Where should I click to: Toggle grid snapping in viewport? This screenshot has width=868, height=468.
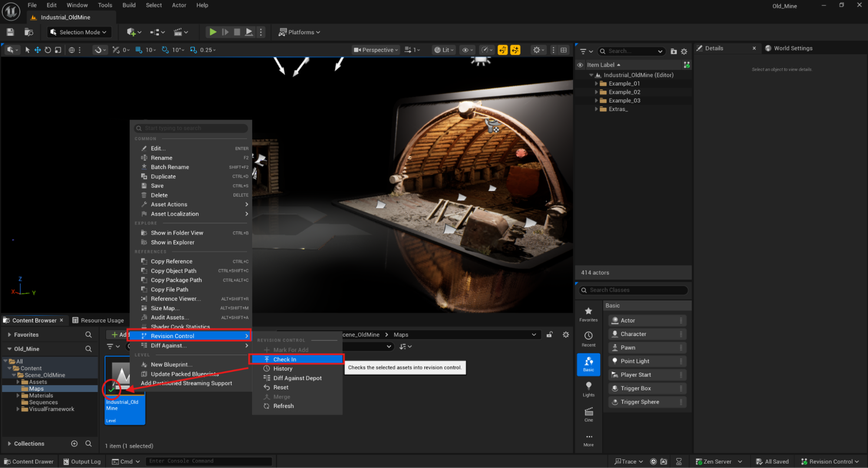139,50
